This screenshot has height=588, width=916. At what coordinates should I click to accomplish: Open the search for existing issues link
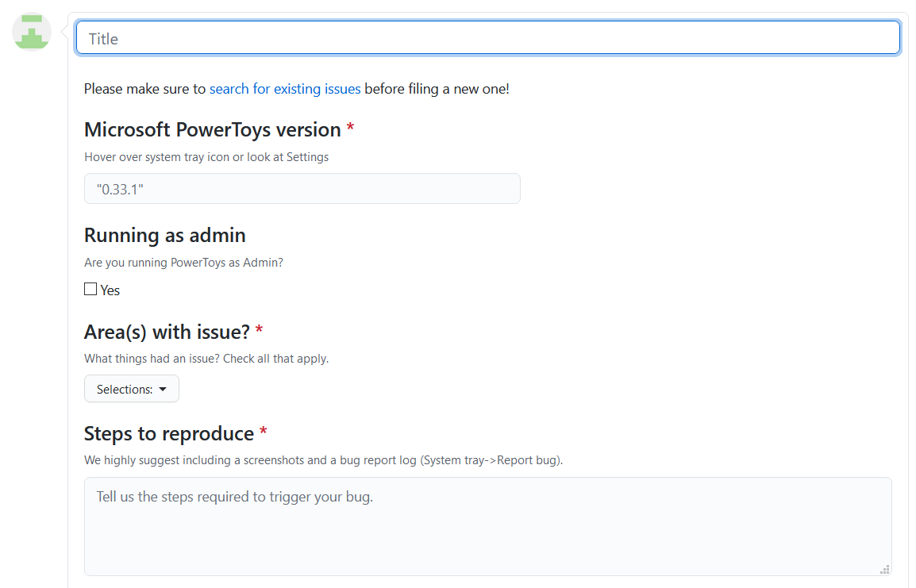pyautogui.click(x=285, y=89)
